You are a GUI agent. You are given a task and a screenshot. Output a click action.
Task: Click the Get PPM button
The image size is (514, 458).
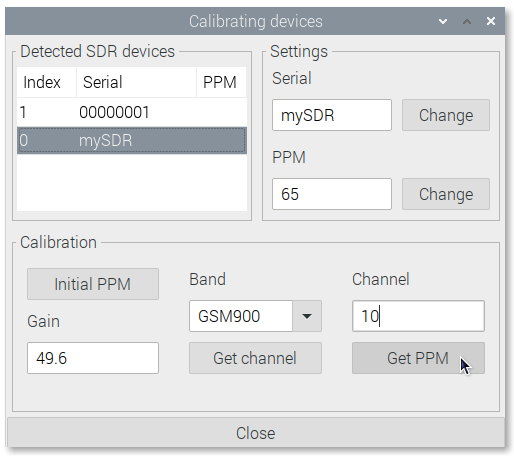418,358
